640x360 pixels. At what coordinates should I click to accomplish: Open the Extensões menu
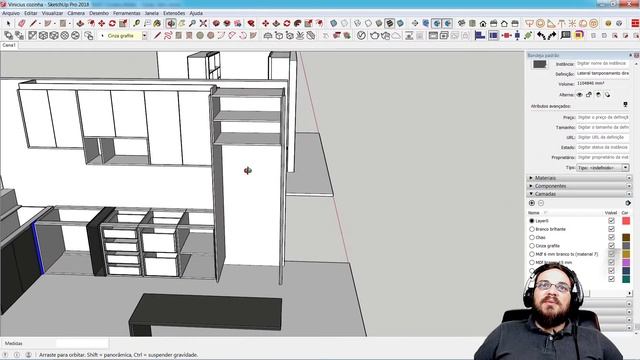click(174, 13)
